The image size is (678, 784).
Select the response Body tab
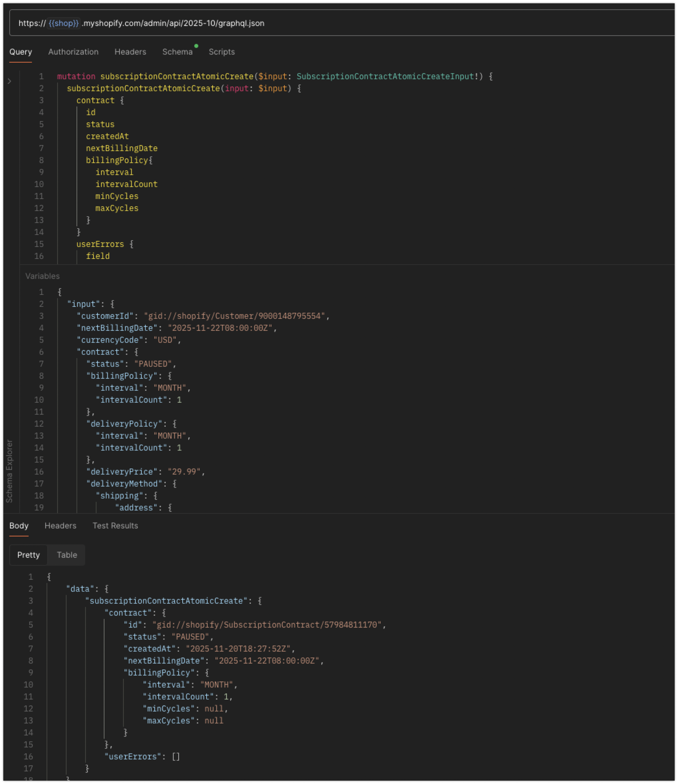19,525
